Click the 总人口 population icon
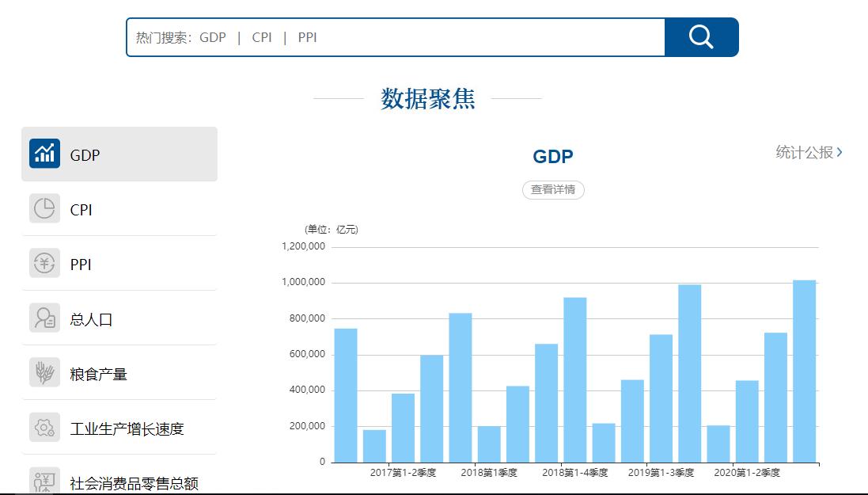 pos(45,318)
